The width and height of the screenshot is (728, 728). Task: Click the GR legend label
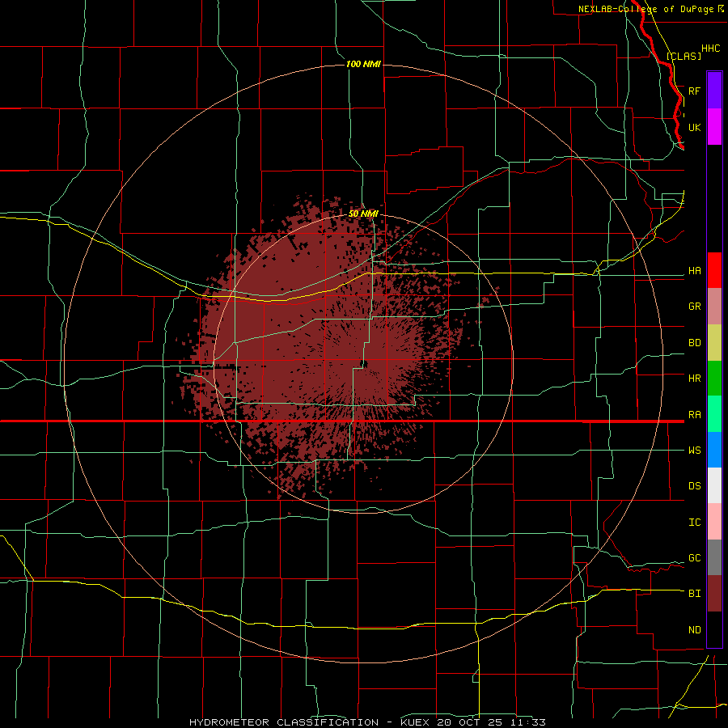[x=694, y=307]
